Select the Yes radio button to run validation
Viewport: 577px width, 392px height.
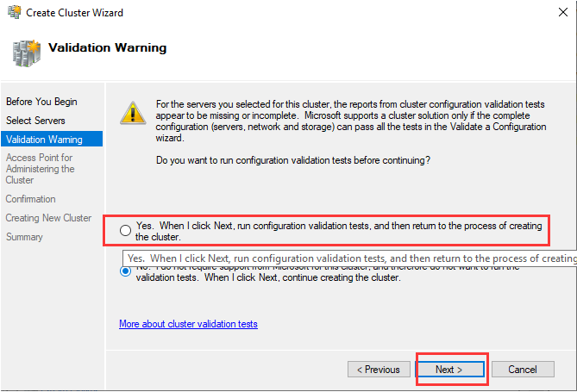[126, 230]
